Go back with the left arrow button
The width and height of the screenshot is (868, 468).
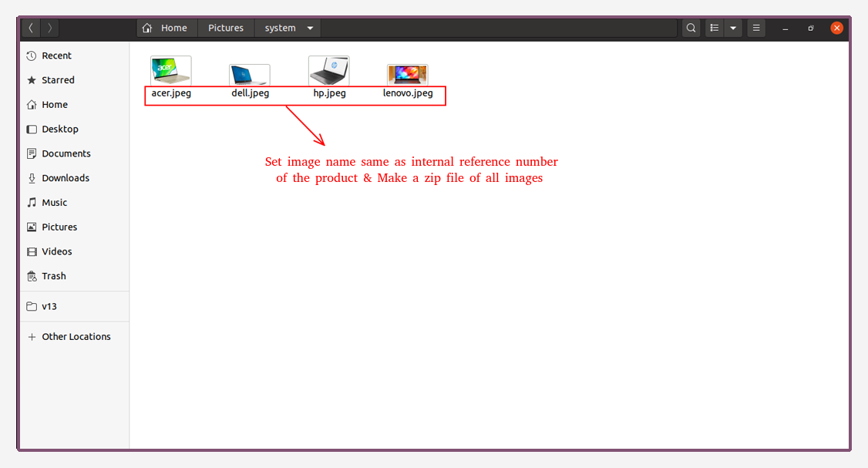31,29
